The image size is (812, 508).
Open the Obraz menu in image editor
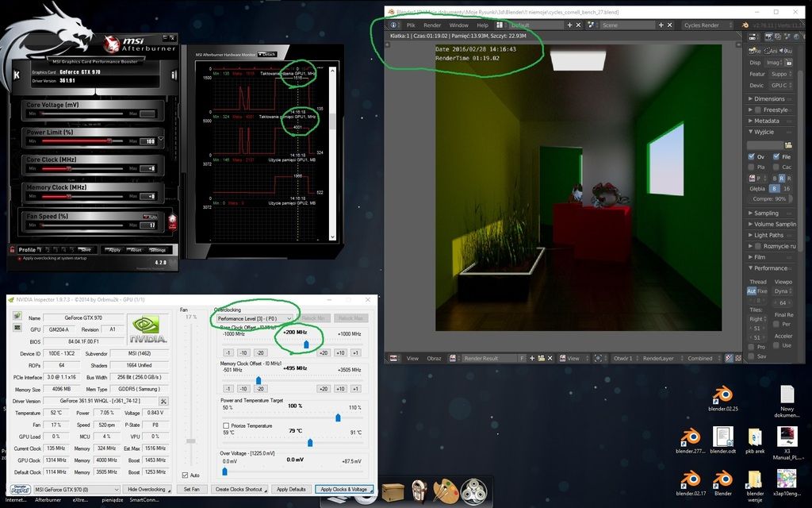434,358
